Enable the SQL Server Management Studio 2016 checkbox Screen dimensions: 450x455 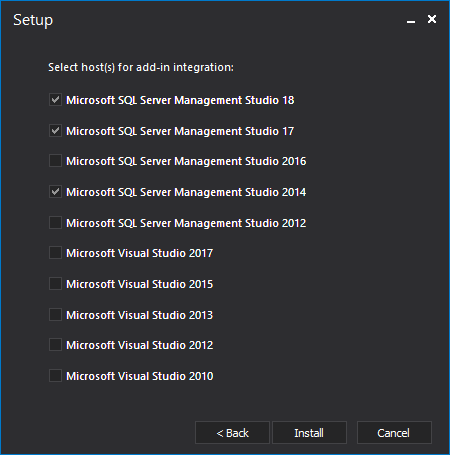coord(55,161)
